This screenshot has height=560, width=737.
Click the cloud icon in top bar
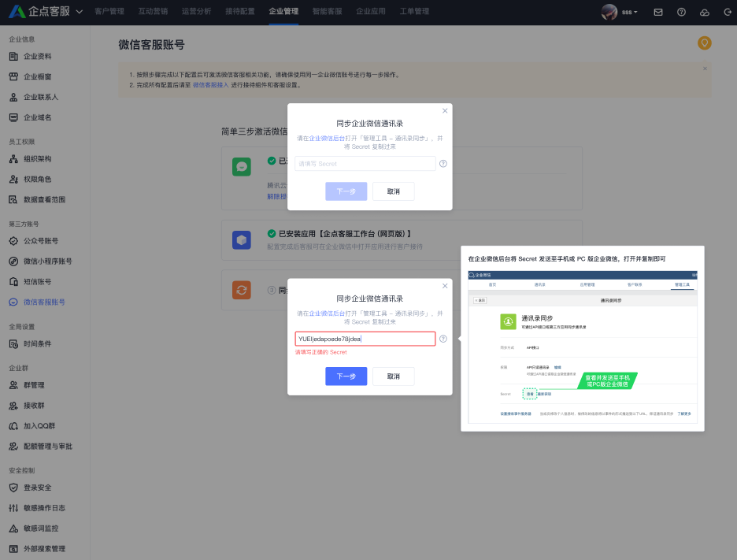tap(704, 13)
